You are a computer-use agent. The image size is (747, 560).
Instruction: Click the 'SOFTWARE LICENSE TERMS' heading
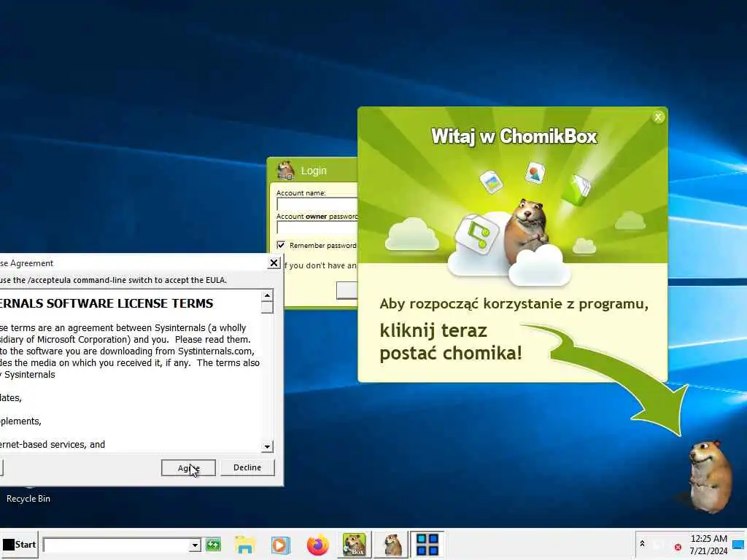pyautogui.click(x=130, y=303)
